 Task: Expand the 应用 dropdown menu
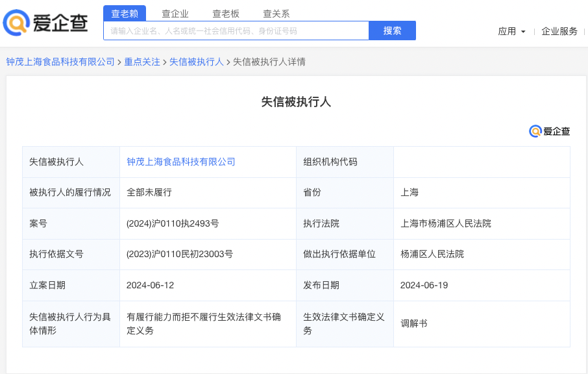(x=511, y=32)
